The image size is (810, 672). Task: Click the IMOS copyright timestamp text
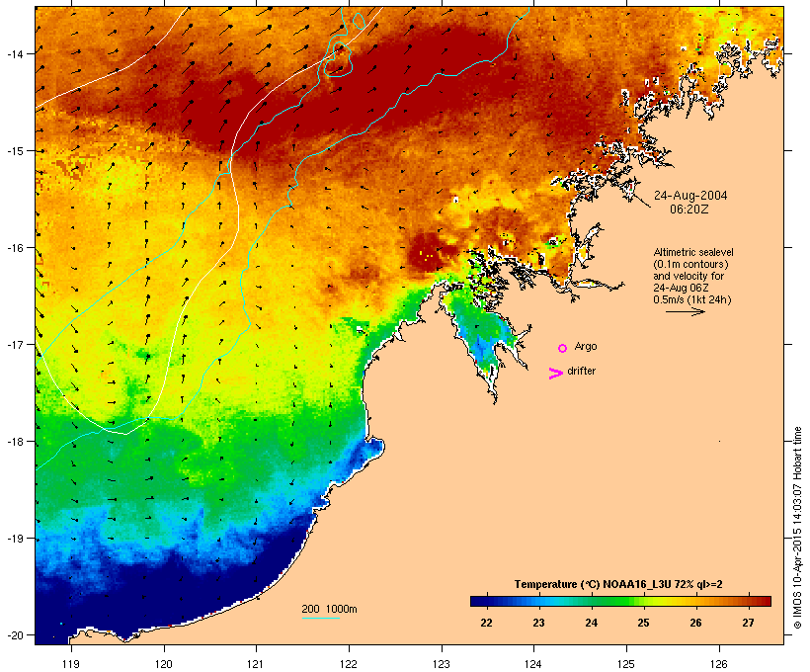coord(798,528)
